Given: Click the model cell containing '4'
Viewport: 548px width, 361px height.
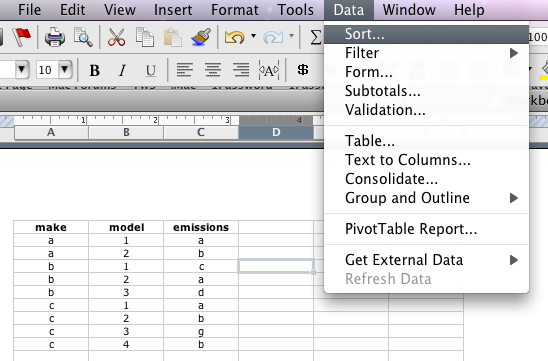Looking at the screenshot, I should pos(126,345).
